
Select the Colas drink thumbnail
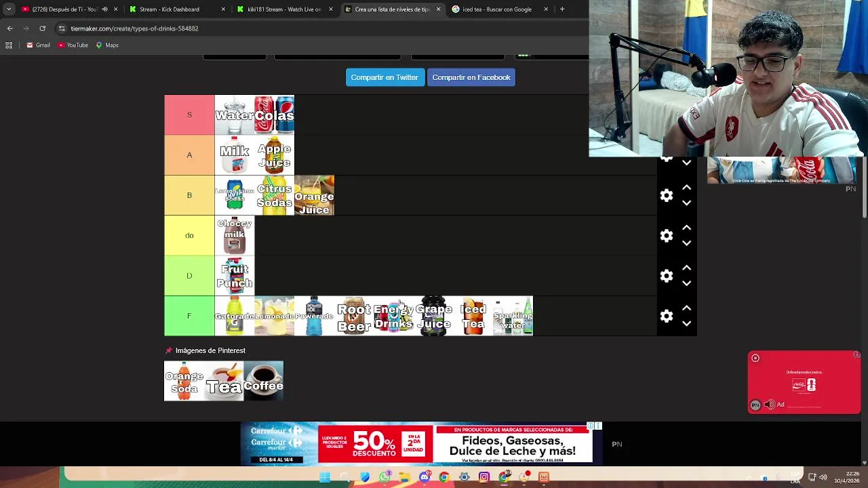(x=275, y=115)
